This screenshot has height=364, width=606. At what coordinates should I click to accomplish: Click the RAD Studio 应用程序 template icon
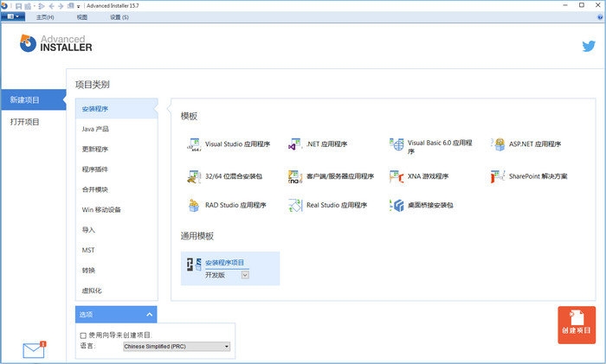coord(194,206)
